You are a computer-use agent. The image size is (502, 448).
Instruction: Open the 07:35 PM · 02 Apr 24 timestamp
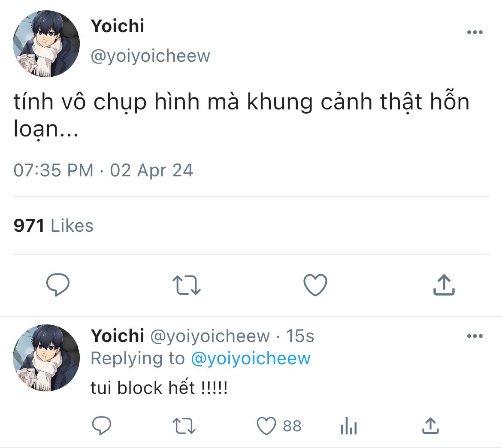(103, 170)
